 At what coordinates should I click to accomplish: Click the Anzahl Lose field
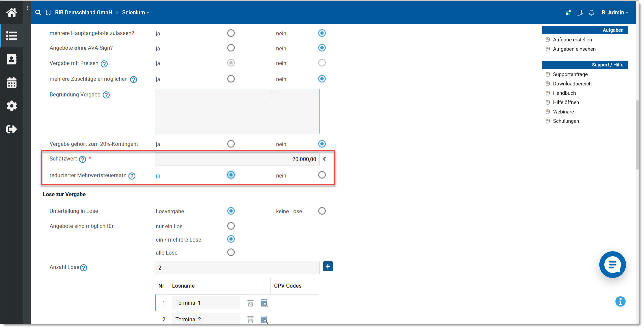point(237,268)
